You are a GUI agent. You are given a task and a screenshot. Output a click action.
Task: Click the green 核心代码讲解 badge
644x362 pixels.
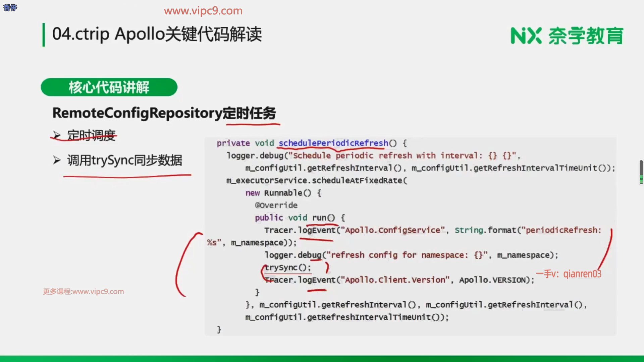tap(109, 87)
